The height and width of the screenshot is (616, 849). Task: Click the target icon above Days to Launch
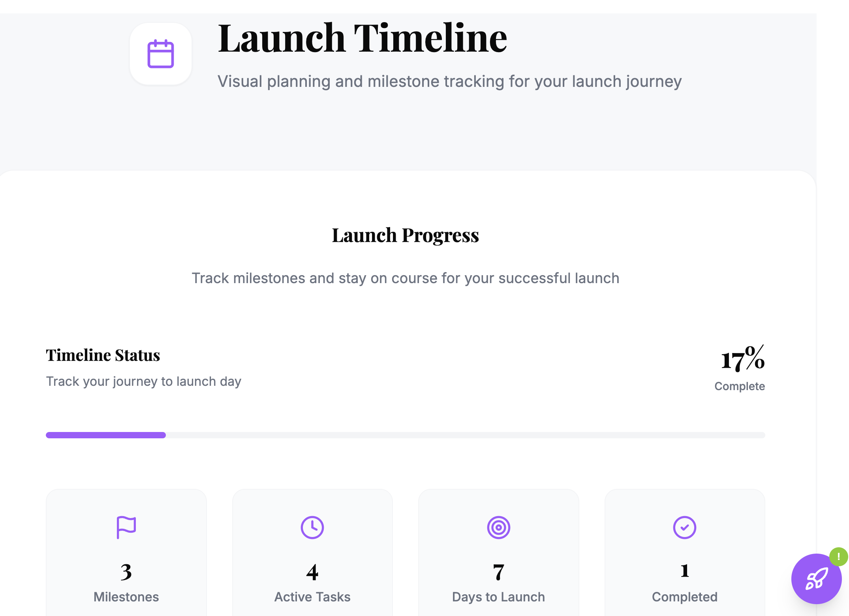pos(498,527)
